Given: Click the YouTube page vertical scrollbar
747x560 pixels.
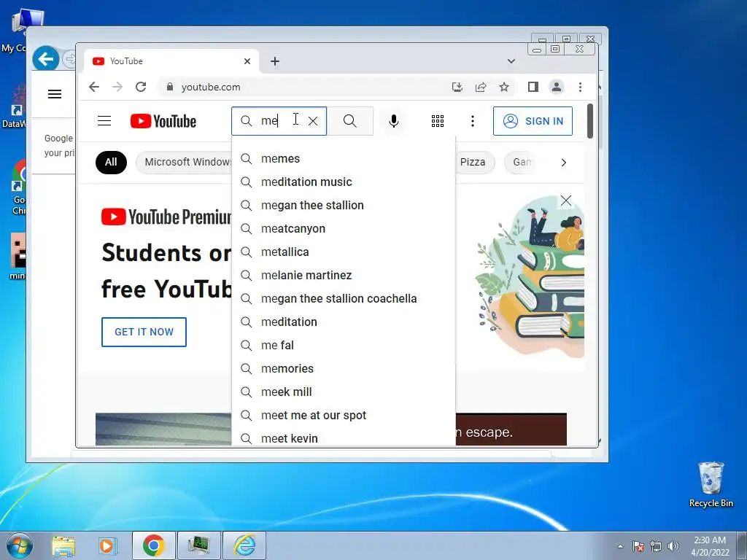Looking at the screenshot, I should (x=590, y=121).
